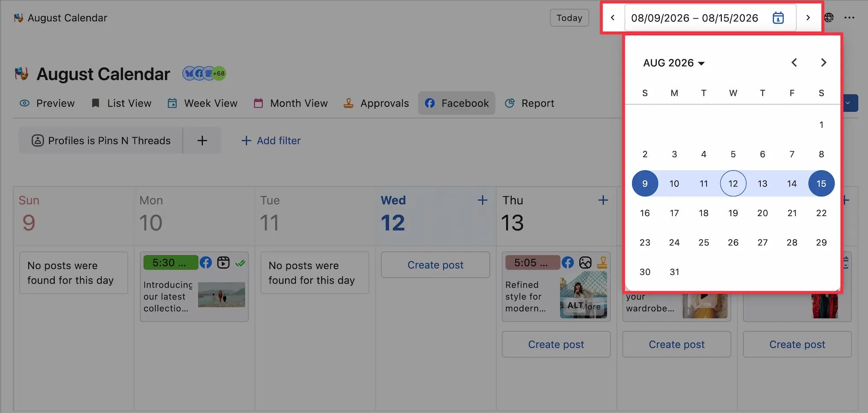The height and width of the screenshot is (413, 868).
Task: Click the globe timezone icon
Action: point(829,18)
